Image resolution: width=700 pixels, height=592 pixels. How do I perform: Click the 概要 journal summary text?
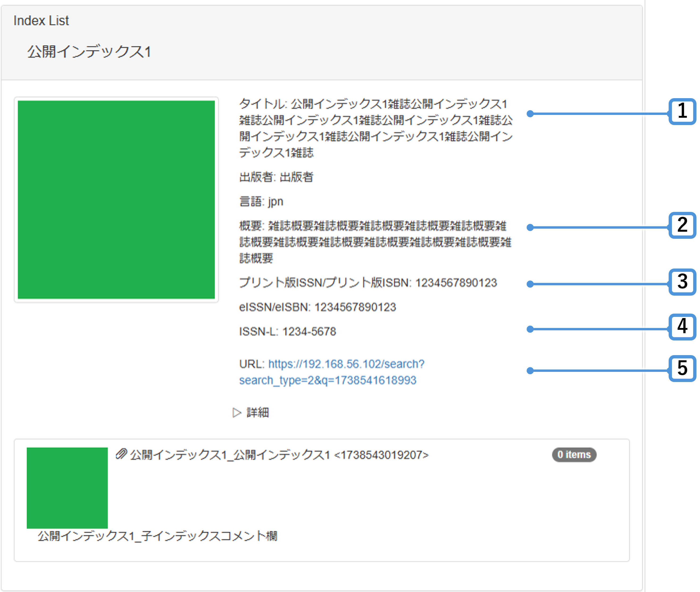375,242
